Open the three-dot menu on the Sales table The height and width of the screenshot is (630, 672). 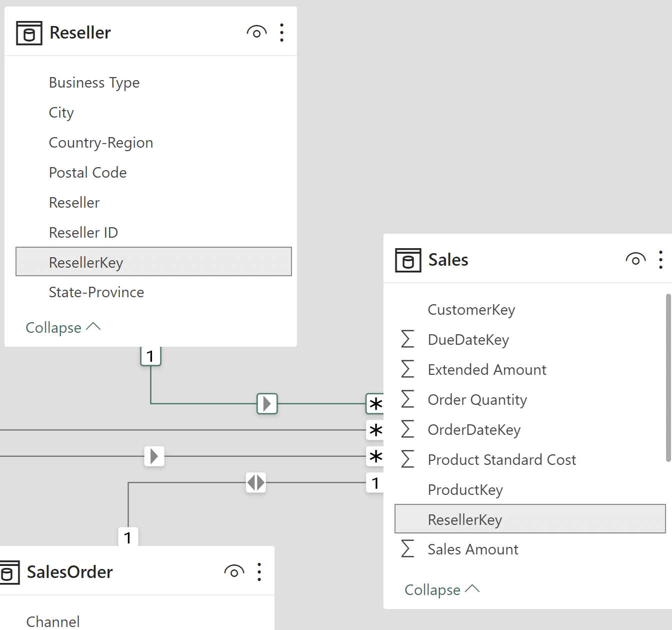tap(661, 260)
